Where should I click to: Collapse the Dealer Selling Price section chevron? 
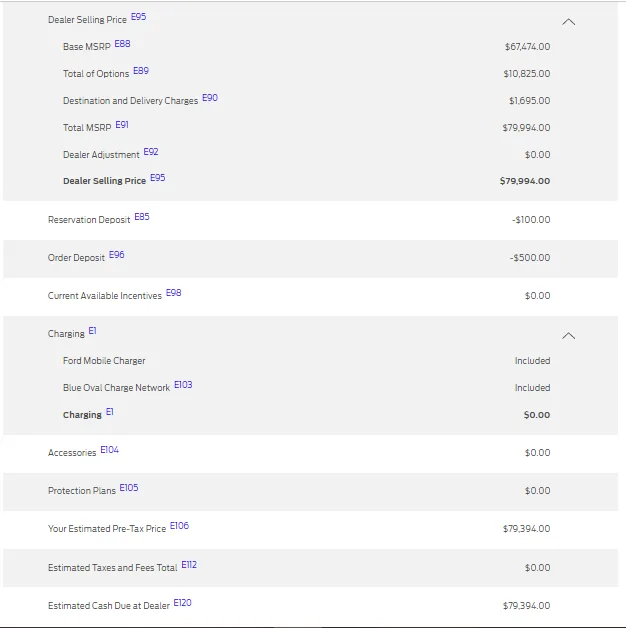point(569,21)
